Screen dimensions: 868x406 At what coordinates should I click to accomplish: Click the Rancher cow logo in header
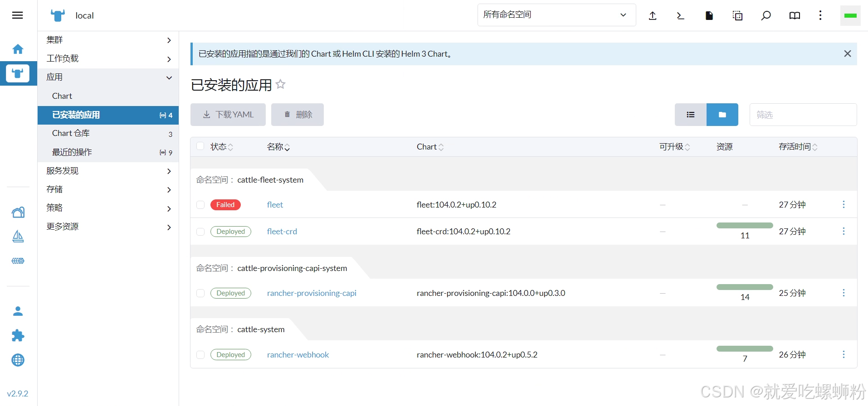coord(58,15)
